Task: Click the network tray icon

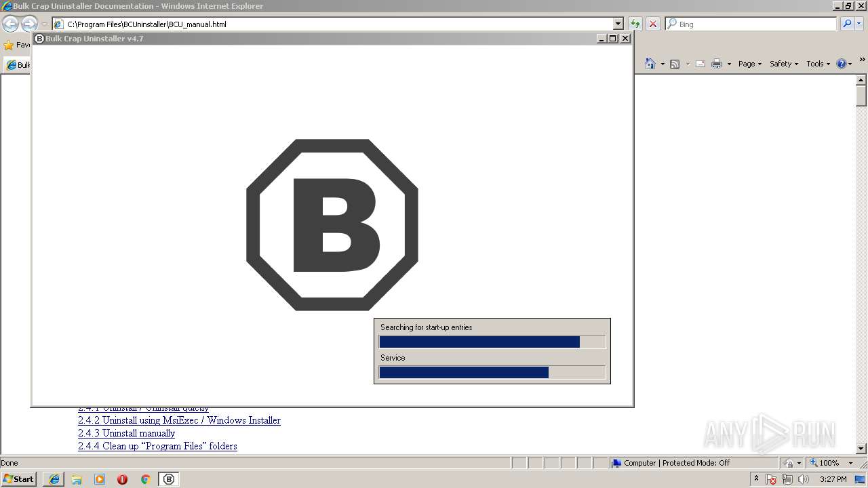Action: [787, 479]
